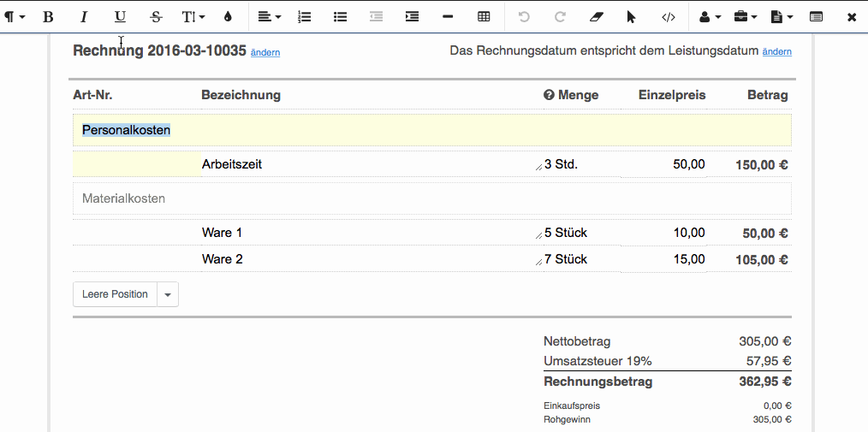Click the 15,00 unit price

point(688,259)
